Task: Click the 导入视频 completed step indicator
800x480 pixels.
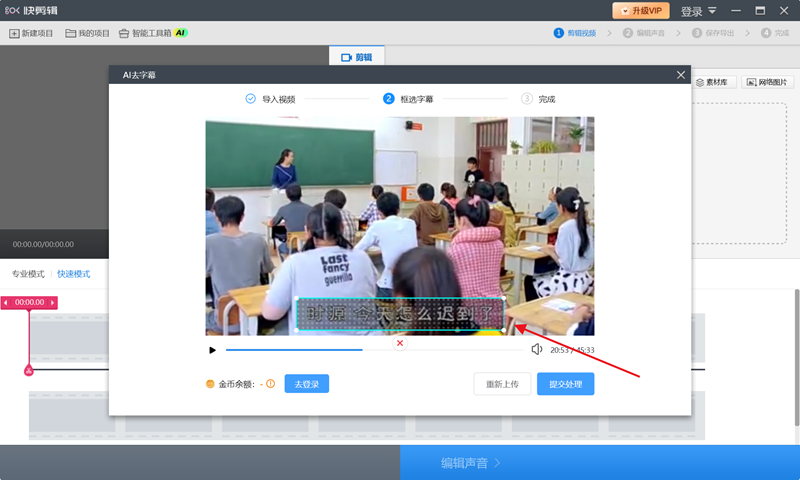Action: pyautogui.click(x=270, y=99)
